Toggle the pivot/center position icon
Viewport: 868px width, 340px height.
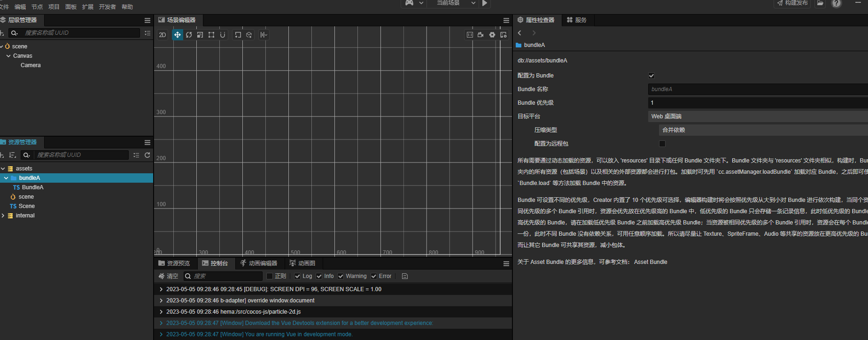[x=238, y=35]
